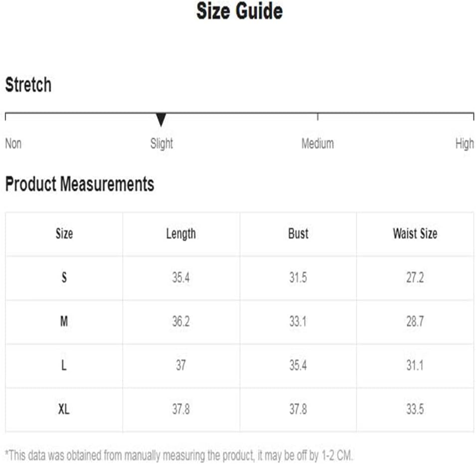This screenshot has width=476, height=464.
Task: Select the High stretch label
Action: tap(465, 143)
